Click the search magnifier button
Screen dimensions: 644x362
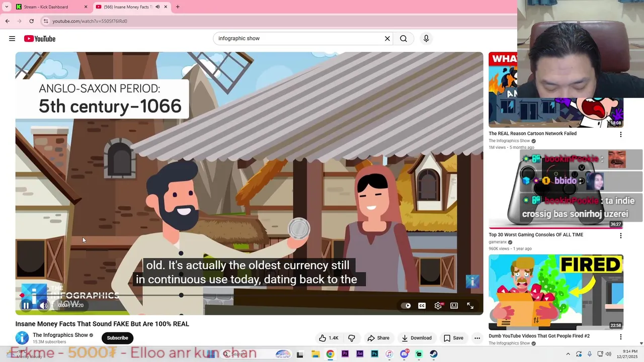(404, 39)
